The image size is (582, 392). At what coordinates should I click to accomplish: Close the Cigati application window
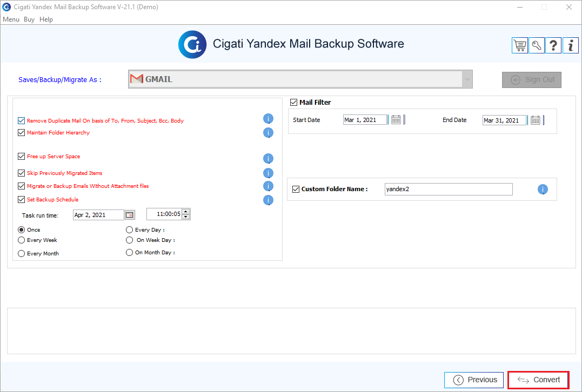tap(568, 7)
